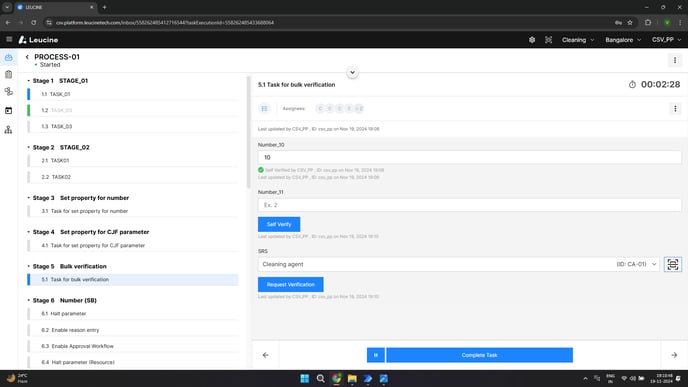
Task: Open the CSV_PP user menu
Action: click(666, 40)
